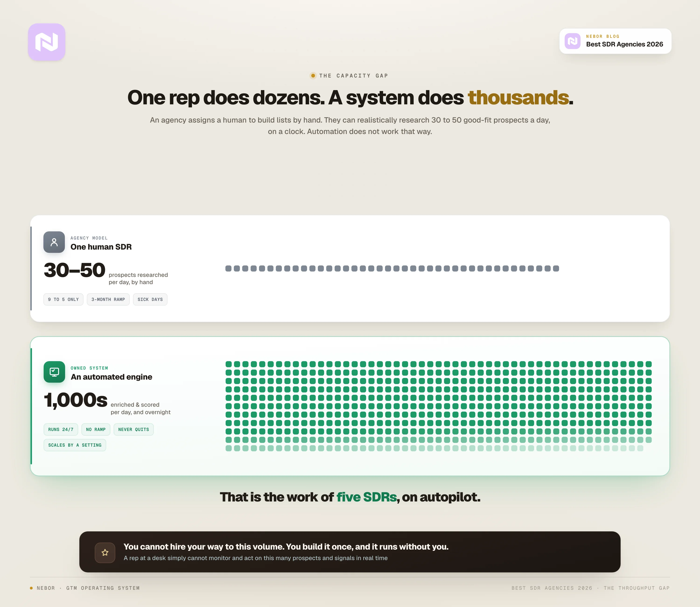The height and width of the screenshot is (607, 700).
Task: Select the NO RAMP tag
Action: pos(96,430)
